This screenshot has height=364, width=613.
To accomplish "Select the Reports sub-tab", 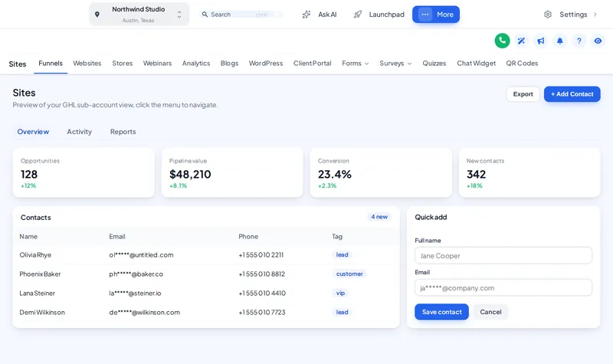I will [123, 132].
